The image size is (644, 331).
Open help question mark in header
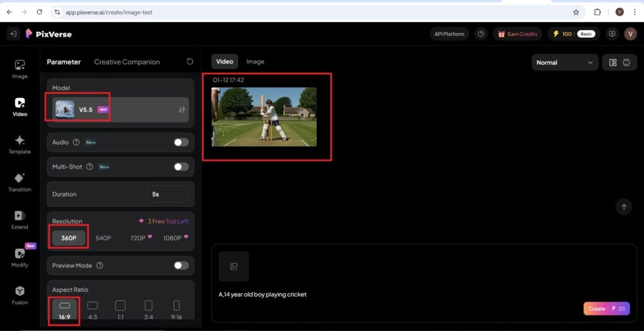[x=481, y=34]
